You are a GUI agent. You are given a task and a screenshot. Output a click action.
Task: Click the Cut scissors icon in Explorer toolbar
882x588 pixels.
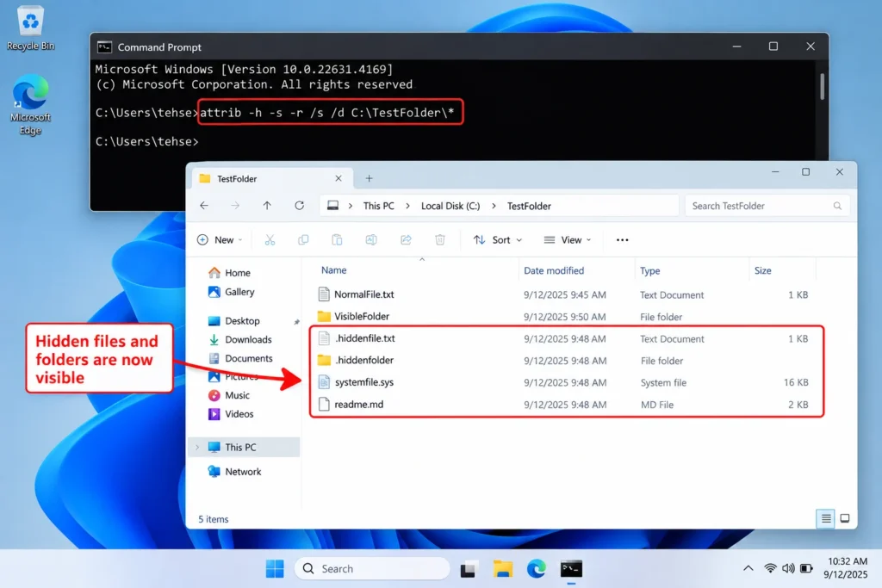[270, 240]
